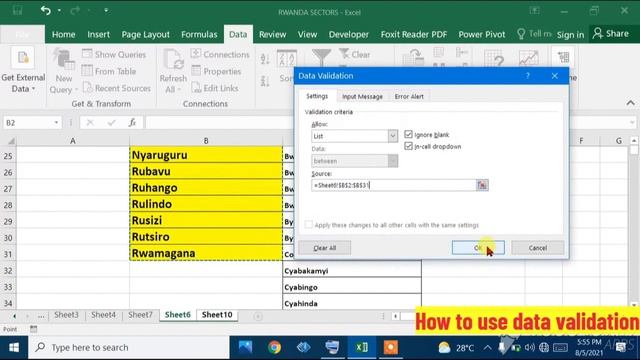Click the Properties command in Connections group
Viewport: 640px width, 360px height.
(216, 71)
